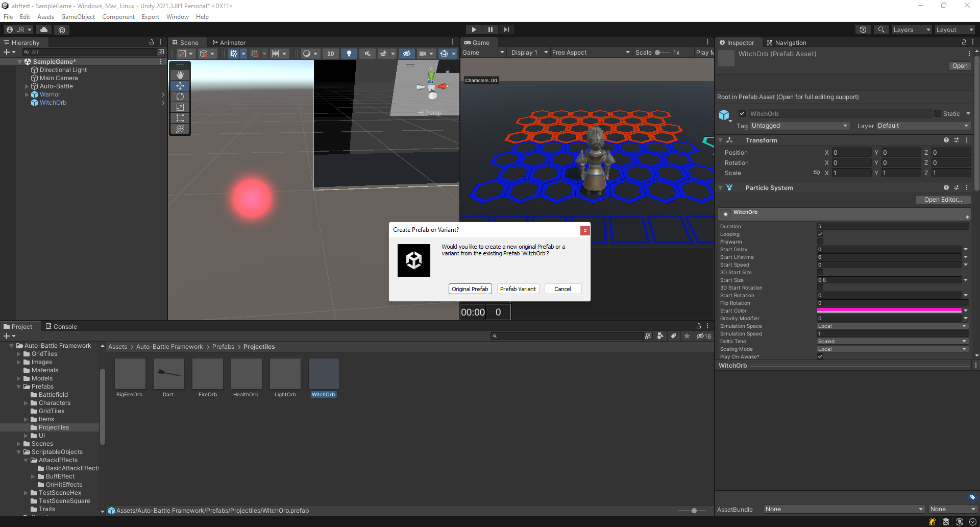Click Open Editor for Particle System

coord(943,200)
